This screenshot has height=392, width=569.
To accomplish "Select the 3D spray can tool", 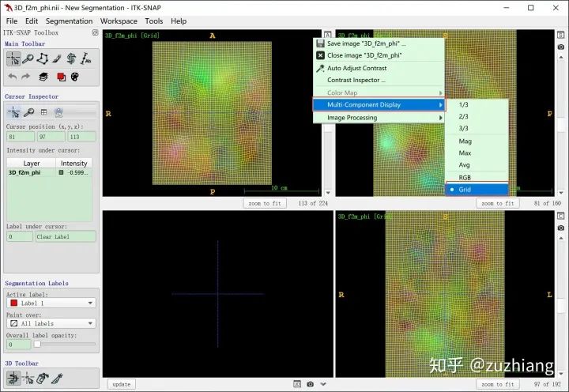I will pyautogui.click(x=43, y=379).
